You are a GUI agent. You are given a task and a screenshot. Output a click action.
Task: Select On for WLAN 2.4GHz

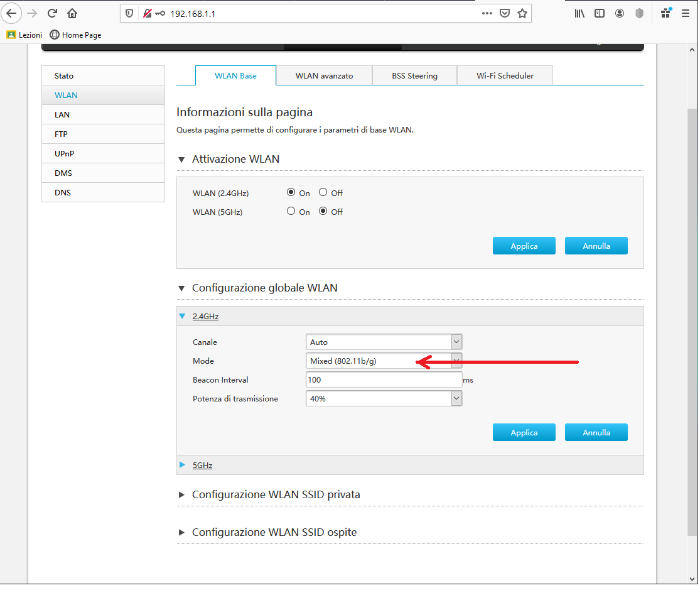click(x=290, y=192)
